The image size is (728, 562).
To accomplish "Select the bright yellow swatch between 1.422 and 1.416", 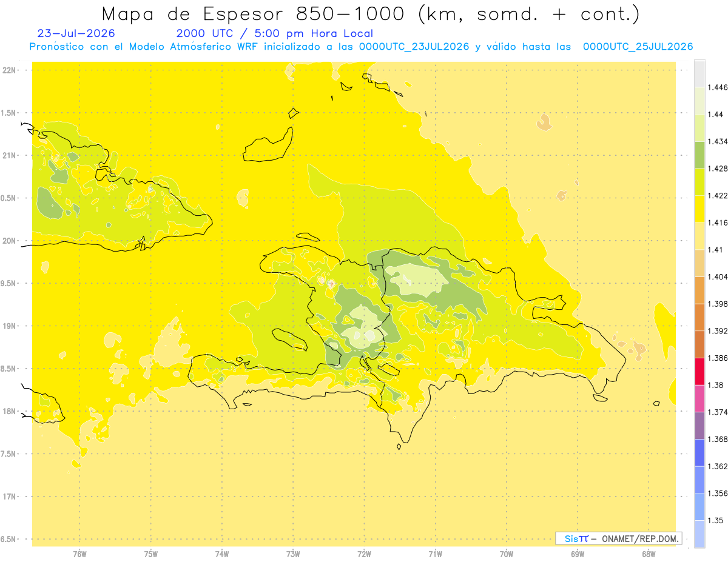I will click(x=699, y=209).
